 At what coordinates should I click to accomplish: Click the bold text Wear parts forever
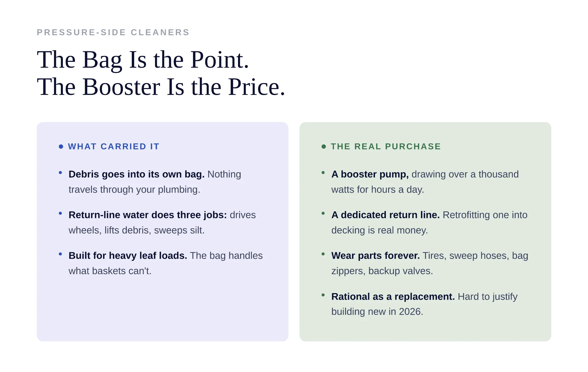pos(376,256)
